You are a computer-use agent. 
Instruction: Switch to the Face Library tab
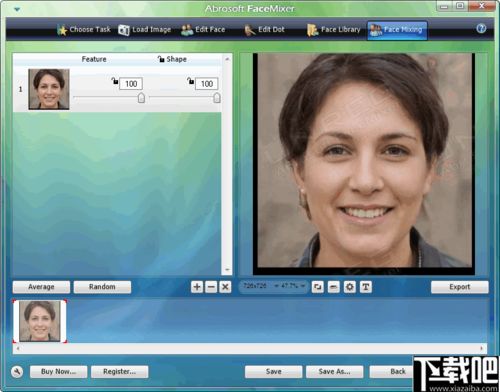click(x=334, y=30)
